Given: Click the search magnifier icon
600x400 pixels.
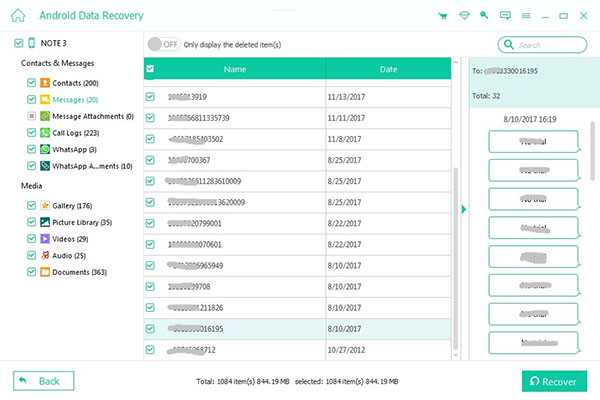Looking at the screenshot, I should click(x=509, y=44).
